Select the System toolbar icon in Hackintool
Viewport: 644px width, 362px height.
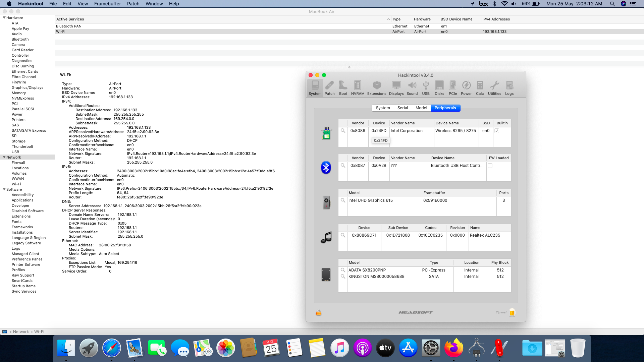(315, 88)
